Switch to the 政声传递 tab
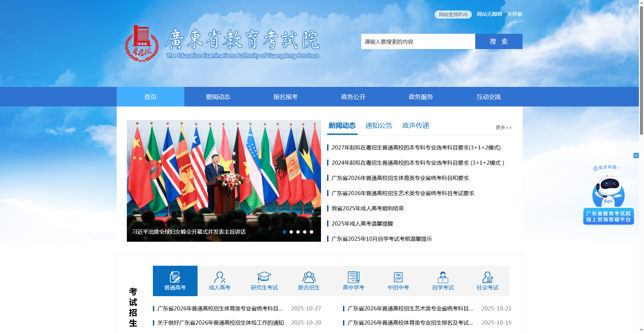644x333 pixels. [415, 125]
